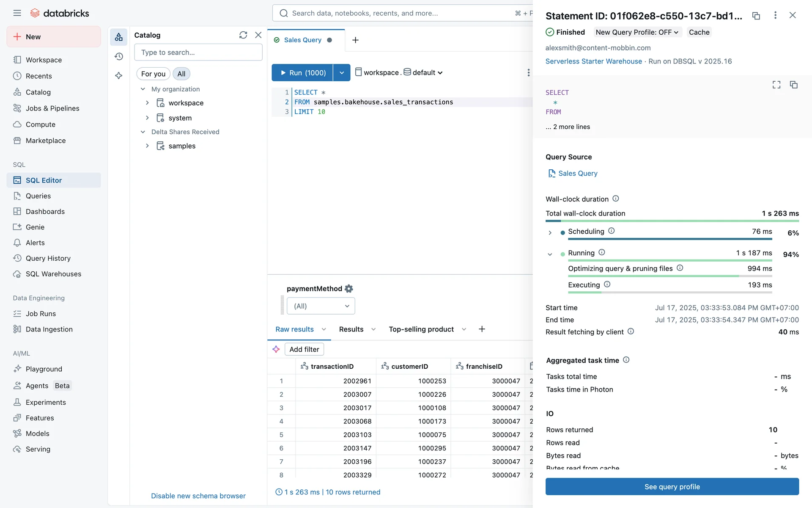
Task: Open the Serverless Starter Warehouse link
Action: pos(593,61)
